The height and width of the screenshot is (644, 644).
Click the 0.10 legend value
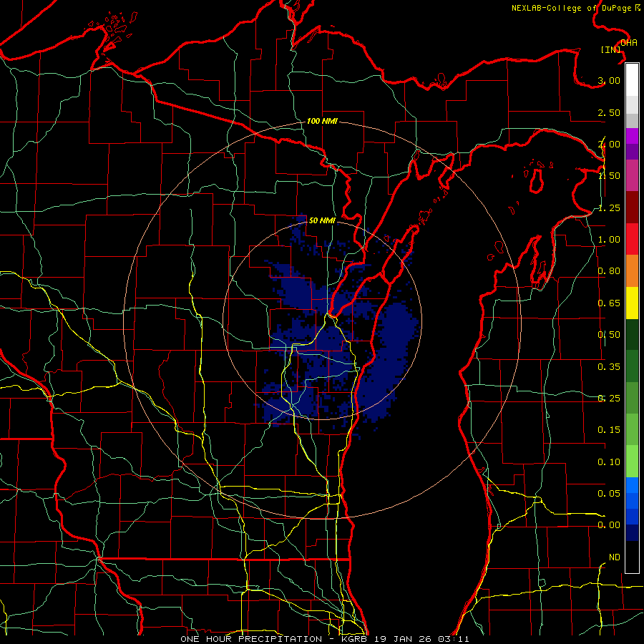tap(609, 462)
